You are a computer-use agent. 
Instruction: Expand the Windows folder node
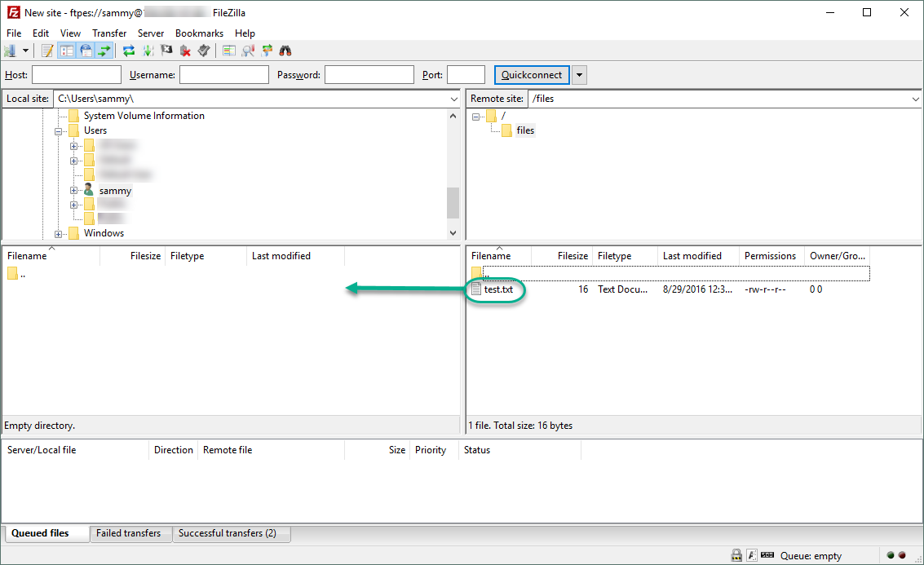(x=59, y=234)
